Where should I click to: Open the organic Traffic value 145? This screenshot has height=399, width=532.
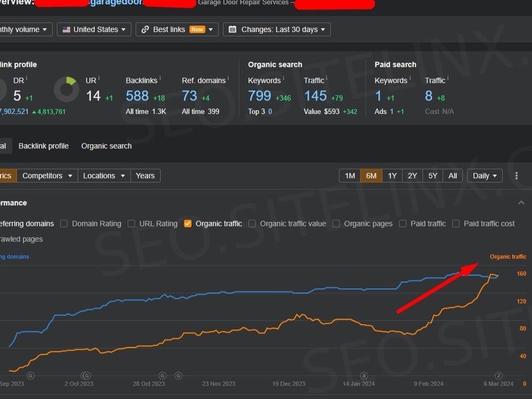315,96
